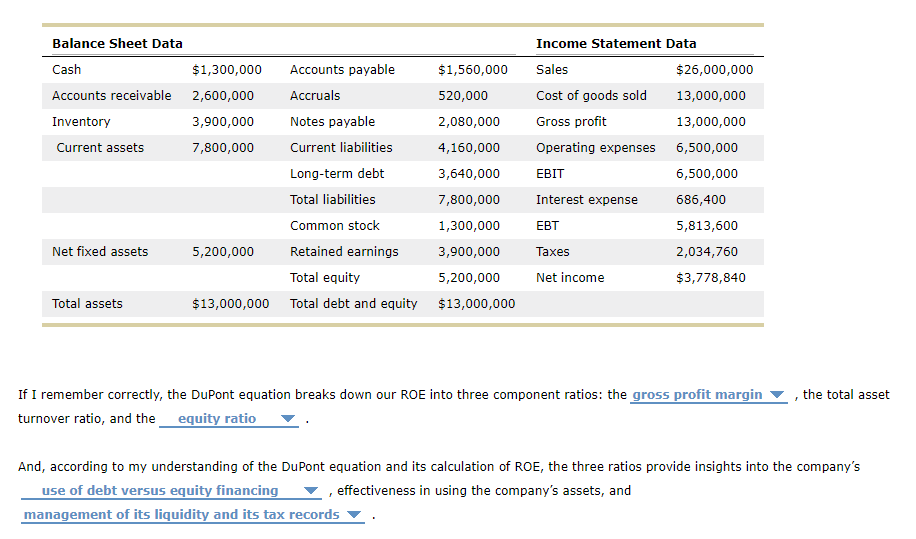The image size is (916, 539).
Task: Select the Notes payable amount 2,080,000
Action: (469, 122)
